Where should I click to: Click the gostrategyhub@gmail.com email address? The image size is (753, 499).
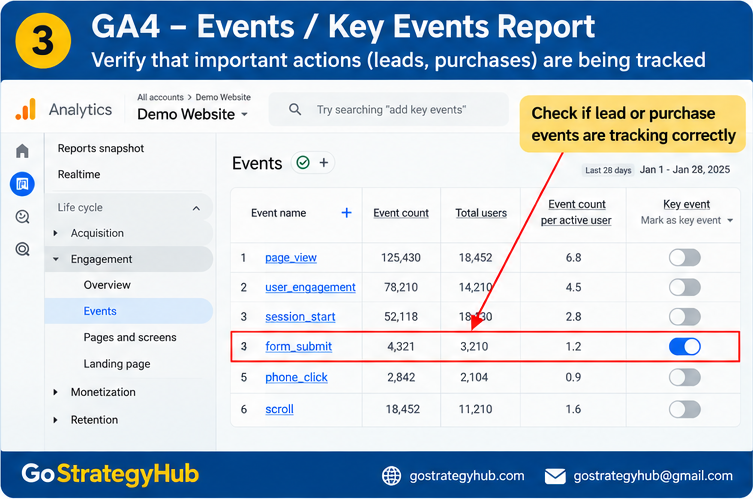pos(653,476)
